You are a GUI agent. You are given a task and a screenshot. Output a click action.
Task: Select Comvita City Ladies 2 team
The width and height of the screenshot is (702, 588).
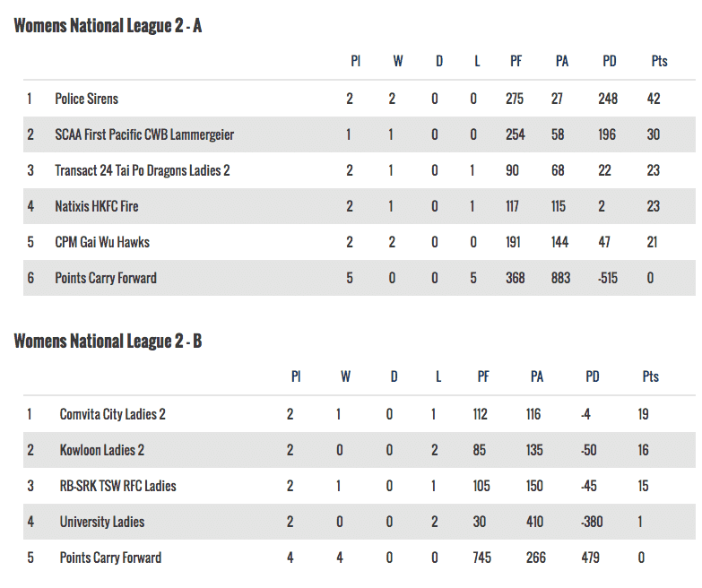click(112, 414)
